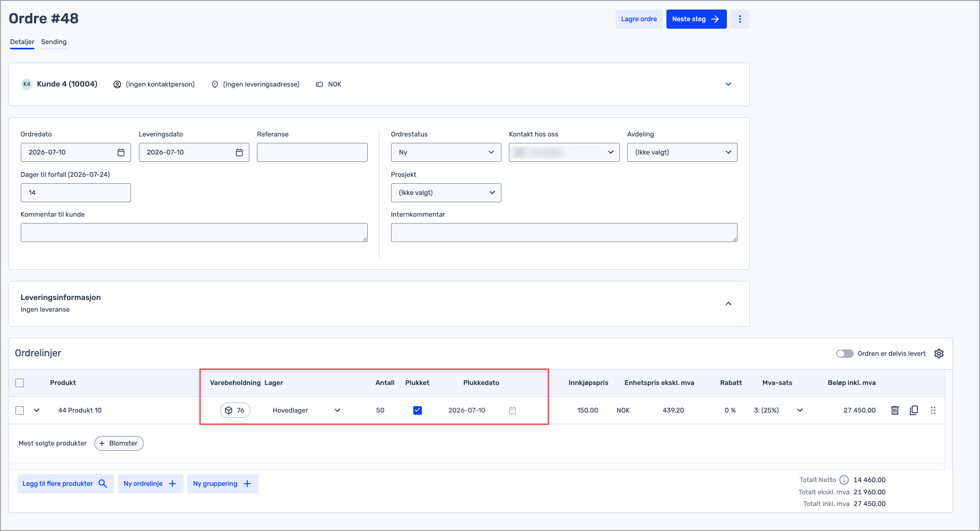Click the 'Ingen leveranse' text
The width and height of the screenshot is (980, 531).
click(45, 310)
